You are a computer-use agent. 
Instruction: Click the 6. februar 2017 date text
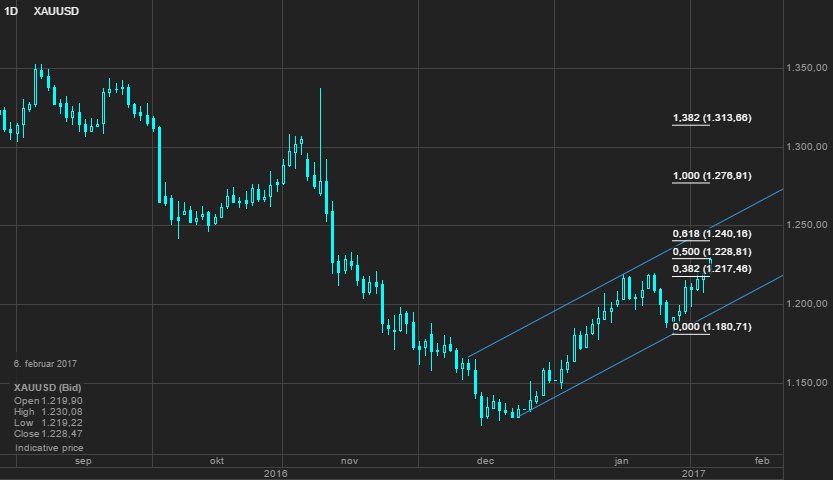click(x=45, y=364)
